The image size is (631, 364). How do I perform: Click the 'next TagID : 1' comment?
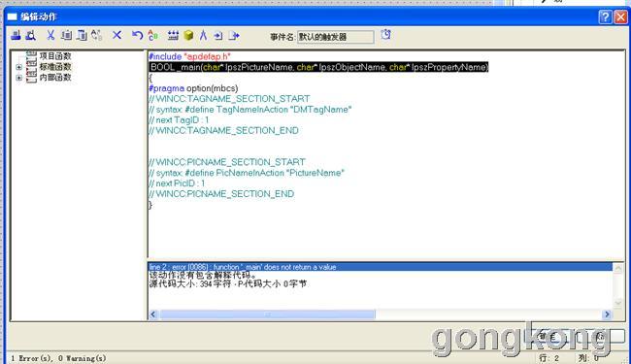click(x=179, y=119)
